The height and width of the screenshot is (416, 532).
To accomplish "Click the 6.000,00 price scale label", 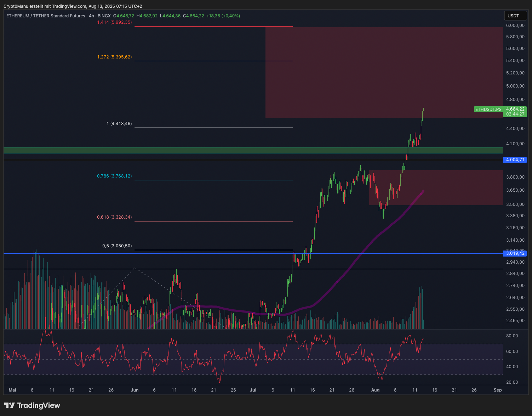I will [x=515, y=26].
